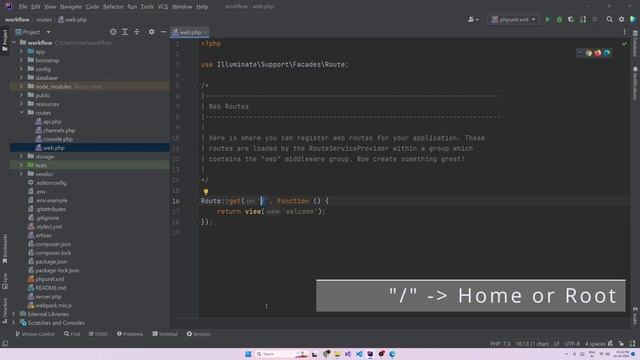This screenshot has height=360, width=640.
Task: Expand the vendor folder
Action: click(21, 174)
